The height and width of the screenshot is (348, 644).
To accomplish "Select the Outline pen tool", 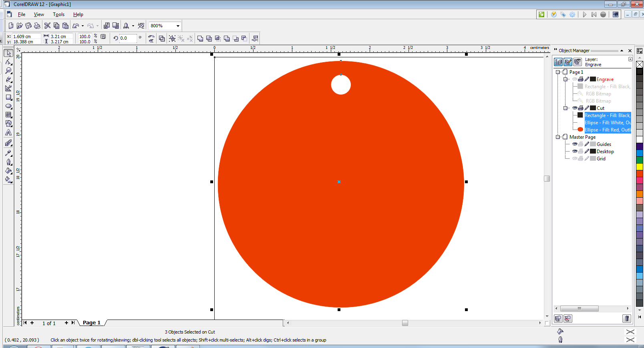I will [8, 162].
